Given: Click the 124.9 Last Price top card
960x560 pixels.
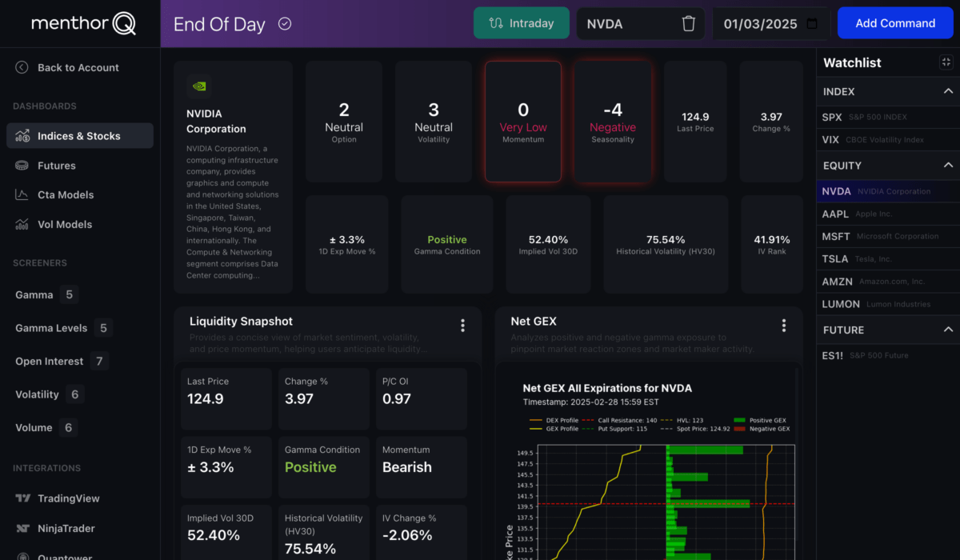Looking at the screenshot, I should coord(694,122).
